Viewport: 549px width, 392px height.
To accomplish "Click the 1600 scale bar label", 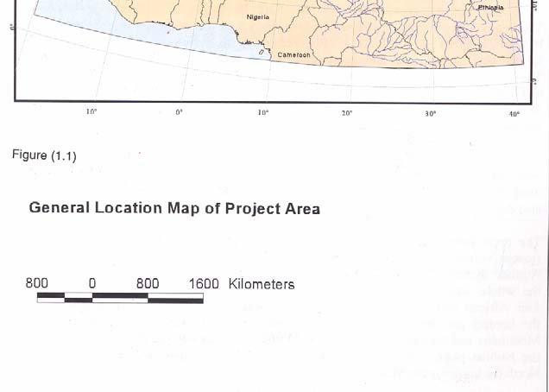I will (x=204, y=284).
